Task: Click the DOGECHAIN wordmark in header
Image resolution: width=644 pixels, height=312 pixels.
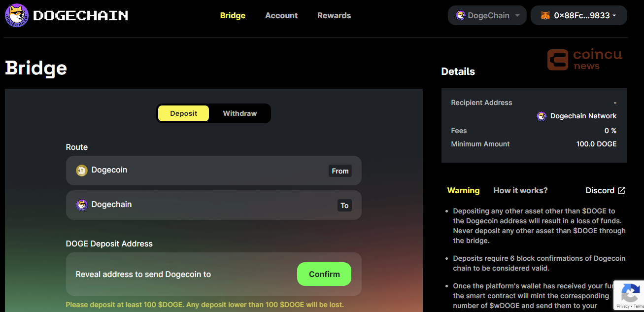Action: pos(81,16)
